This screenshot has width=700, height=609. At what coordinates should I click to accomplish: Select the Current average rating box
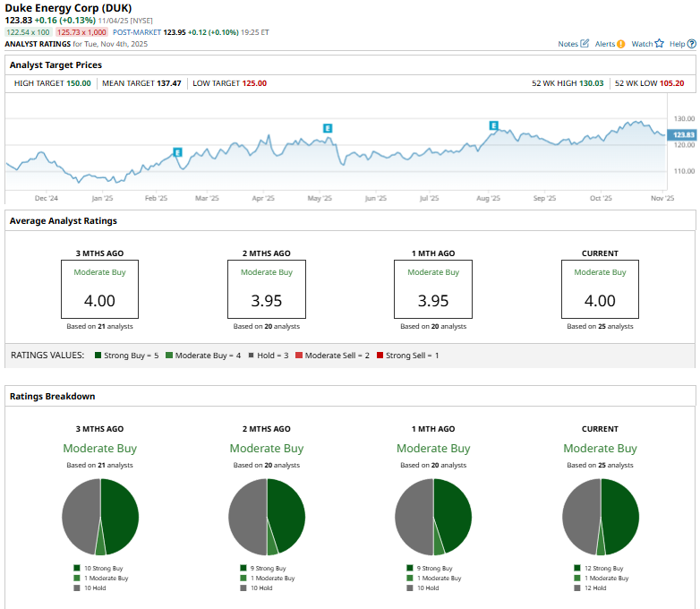(x=600, y=289)
